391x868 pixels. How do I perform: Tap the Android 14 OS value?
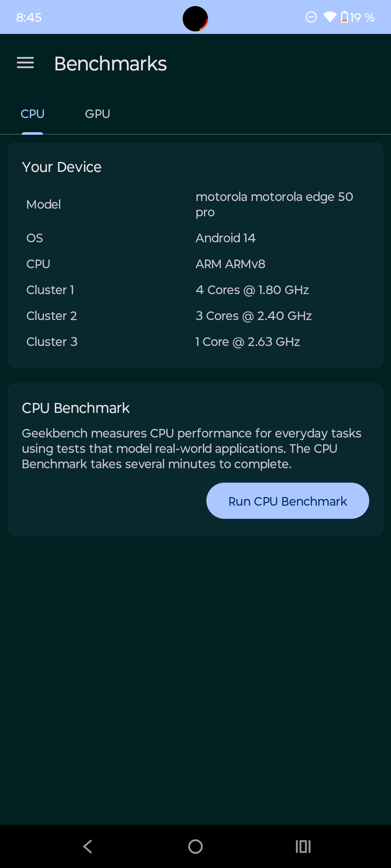225,238
